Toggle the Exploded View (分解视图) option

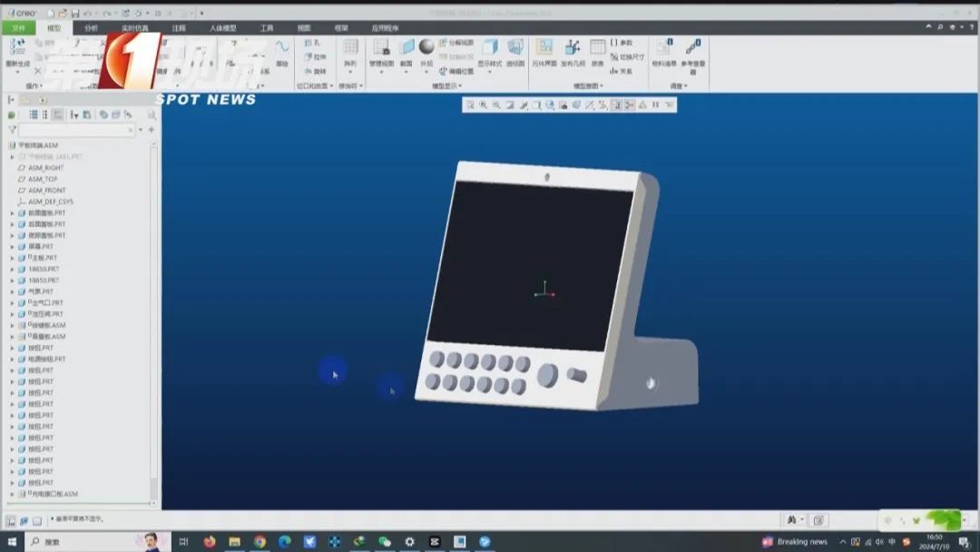pyautogui.click(x=456, y=43)
